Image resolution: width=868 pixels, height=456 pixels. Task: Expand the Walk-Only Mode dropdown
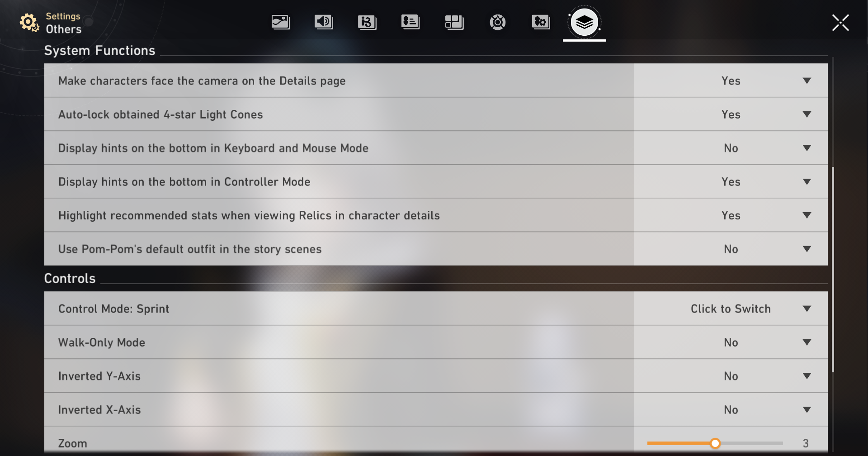click(x=731, y=342)
